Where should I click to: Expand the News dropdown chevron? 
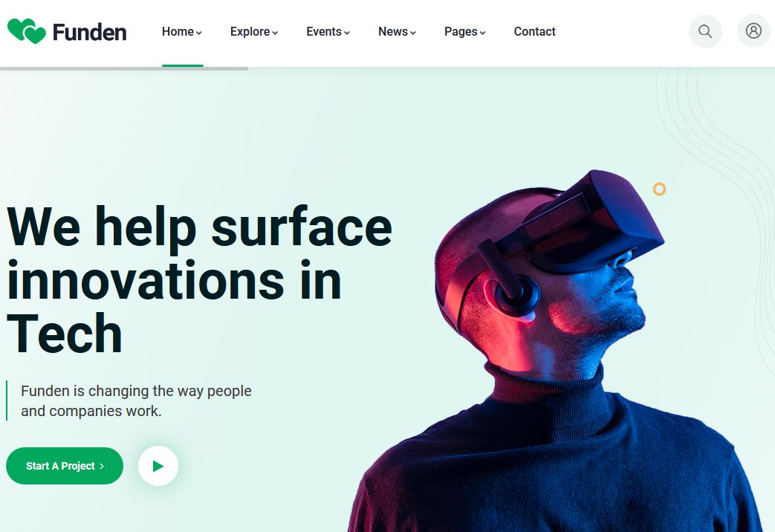[412, 33]
